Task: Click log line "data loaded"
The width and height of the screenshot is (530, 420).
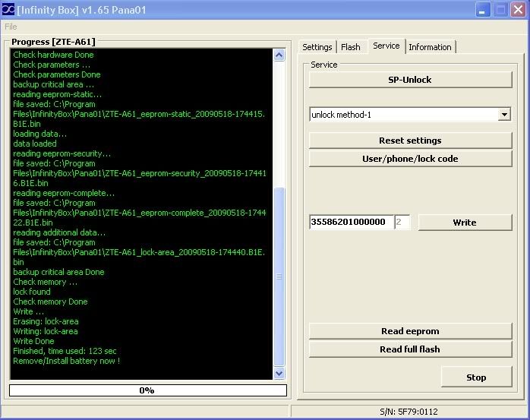Action: pos(35,144)
